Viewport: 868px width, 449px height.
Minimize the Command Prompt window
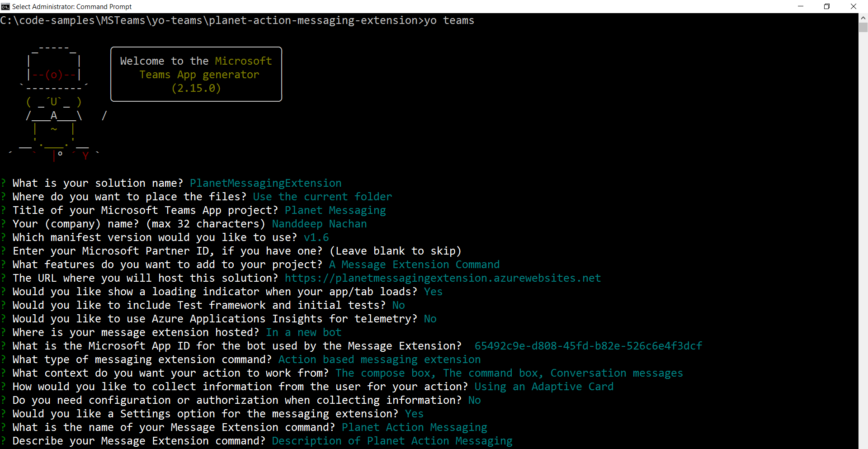click(x=801, y=6)
